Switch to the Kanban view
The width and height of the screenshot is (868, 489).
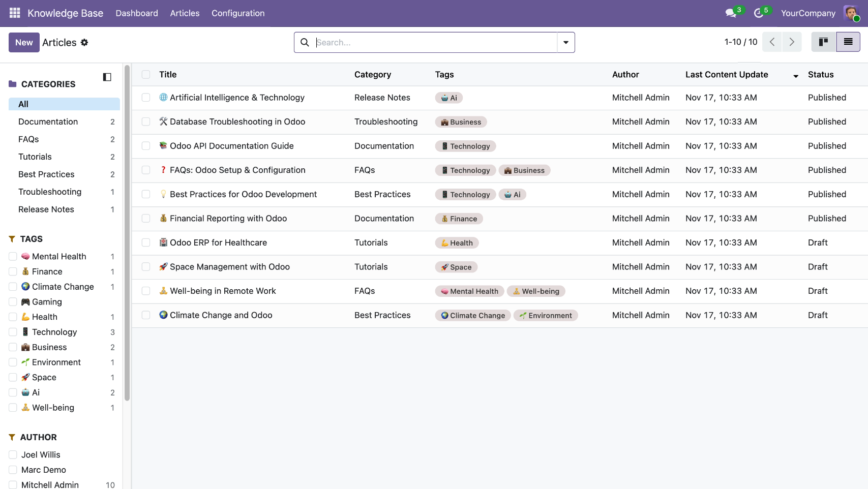(x=823, y=42)
